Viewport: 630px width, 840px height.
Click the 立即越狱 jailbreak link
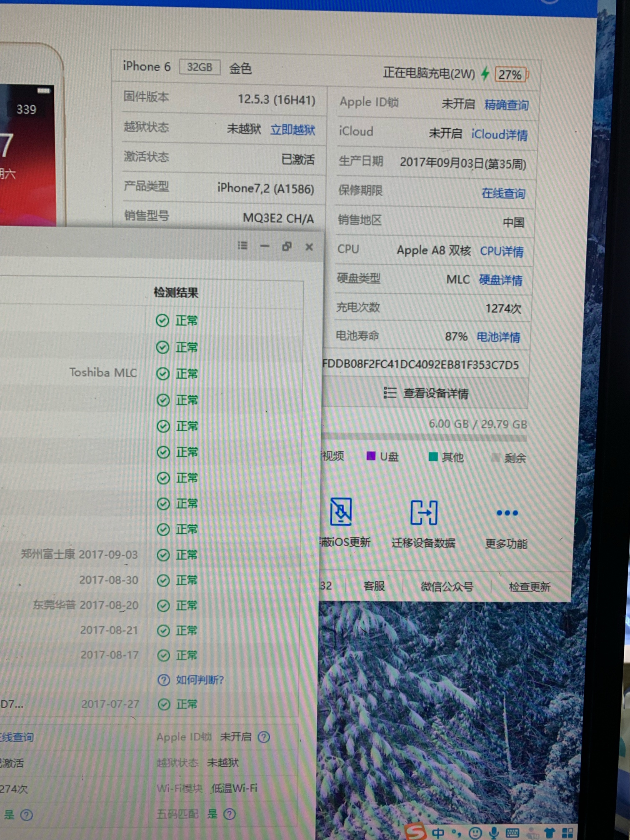tap(293, 130)
